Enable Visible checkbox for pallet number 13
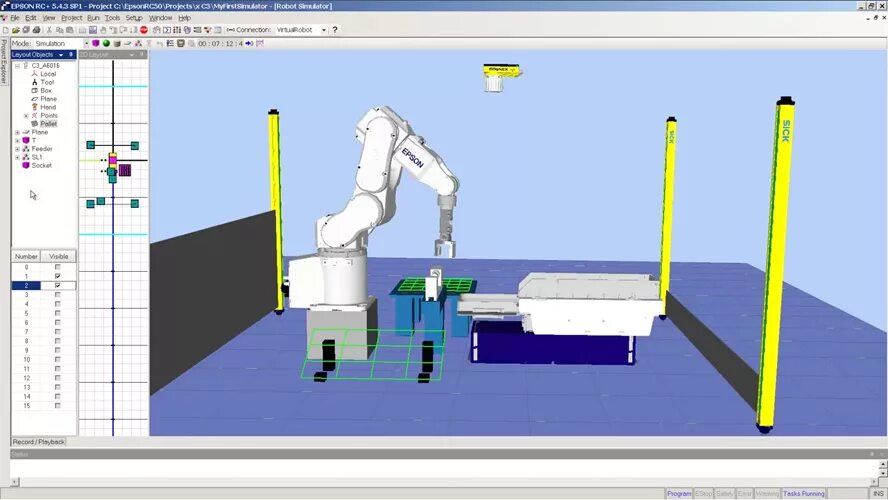This screenshot has height=500, width=888. [x=57, y=387]
